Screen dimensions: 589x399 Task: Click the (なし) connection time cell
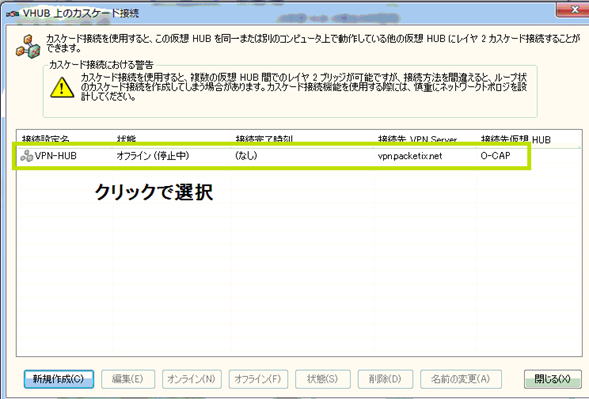click(x=246, y=156)
